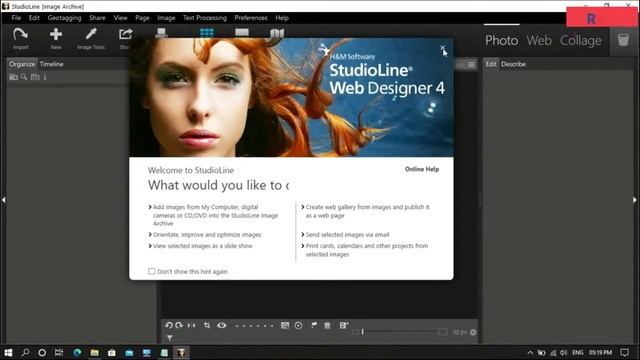The height and width of the screenshot is (360, 640).
Task: Click calendar icon in Organize panel
Action: click(35, 77)
